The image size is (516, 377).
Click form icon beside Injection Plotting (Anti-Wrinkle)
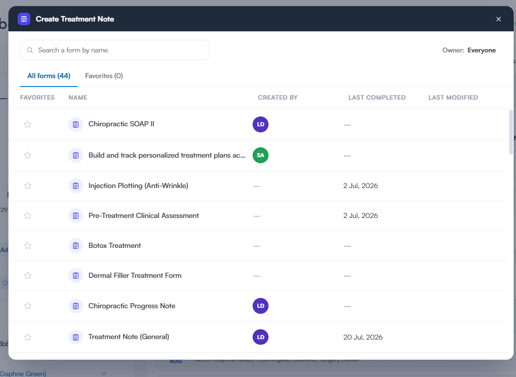click(x=76, y=186)
